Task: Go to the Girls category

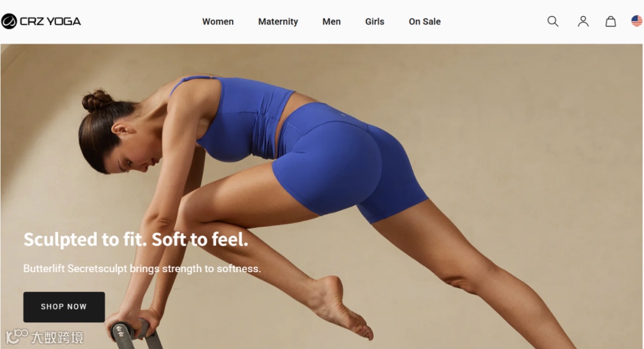Action: click(x=374, y=21)
